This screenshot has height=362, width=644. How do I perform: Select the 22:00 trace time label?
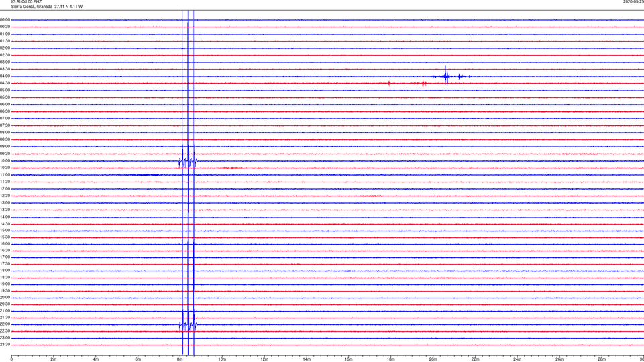tap(5, 324)
